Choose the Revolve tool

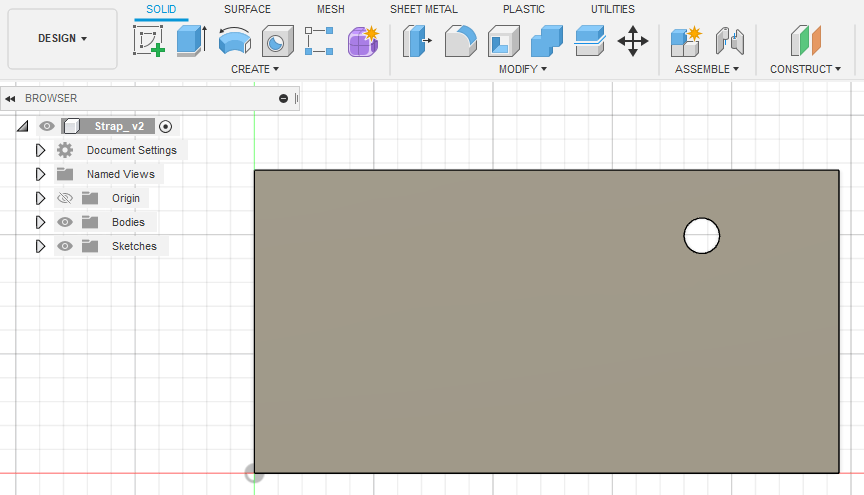[x=234, y=41]
